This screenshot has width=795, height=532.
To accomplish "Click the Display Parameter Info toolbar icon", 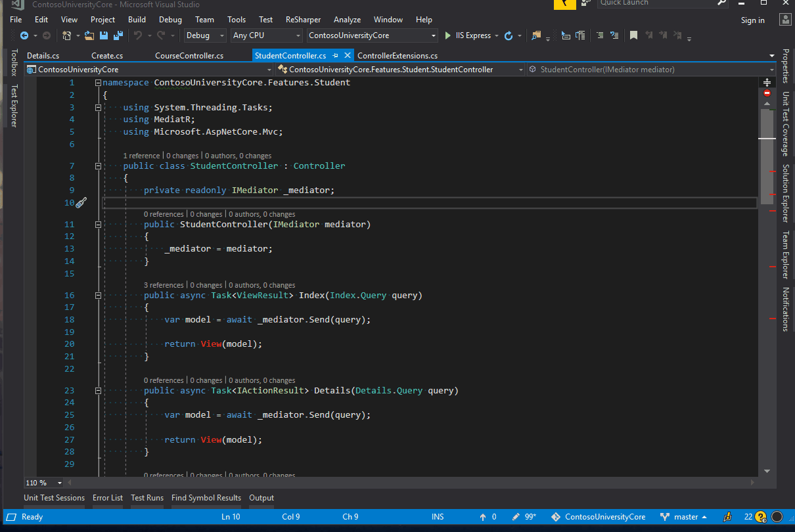I will click(580, 35).
